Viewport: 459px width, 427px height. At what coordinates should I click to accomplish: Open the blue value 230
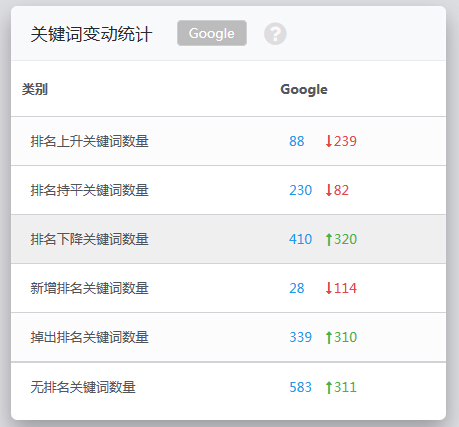[300, 190]
